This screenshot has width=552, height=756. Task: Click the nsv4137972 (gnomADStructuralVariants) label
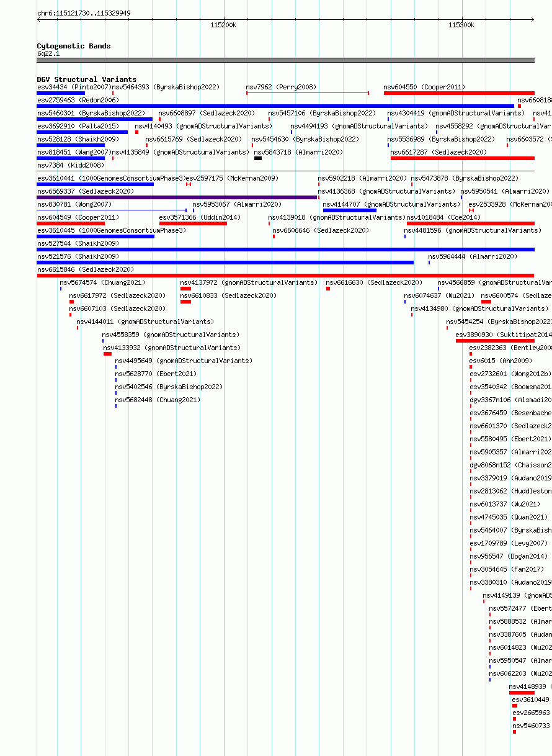pyautogui.click(x=249, y=283)
